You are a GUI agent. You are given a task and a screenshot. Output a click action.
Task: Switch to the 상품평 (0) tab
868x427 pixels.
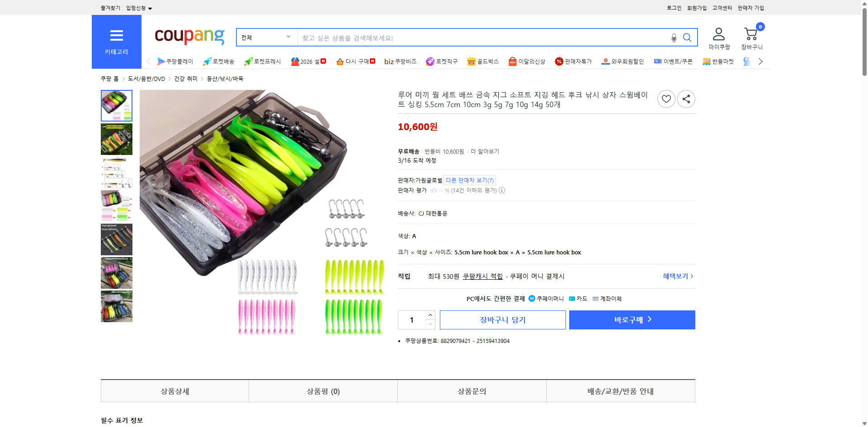[x=323, y=391]
